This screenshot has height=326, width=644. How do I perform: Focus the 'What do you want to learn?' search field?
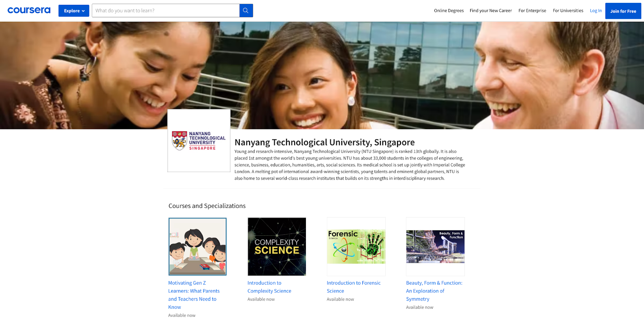(165, 10)
